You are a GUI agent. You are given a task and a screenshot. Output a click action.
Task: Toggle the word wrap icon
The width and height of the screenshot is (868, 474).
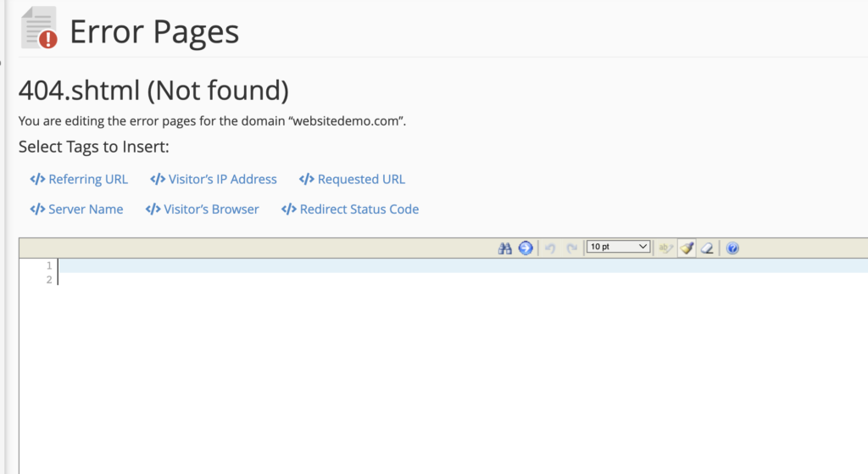(x=665, y=248)
